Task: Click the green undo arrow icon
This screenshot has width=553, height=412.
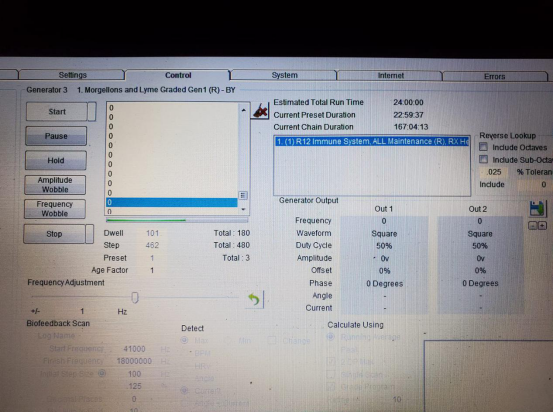Action: 254,299
